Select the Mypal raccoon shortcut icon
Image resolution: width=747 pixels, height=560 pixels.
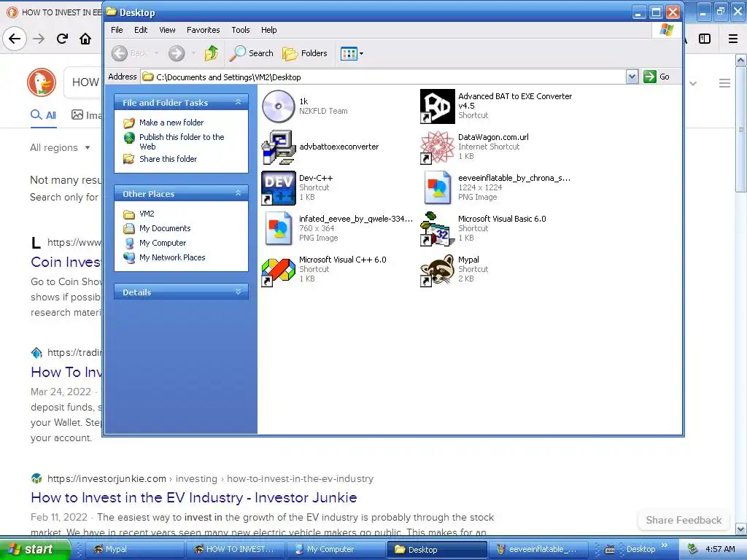click(438, 270)
